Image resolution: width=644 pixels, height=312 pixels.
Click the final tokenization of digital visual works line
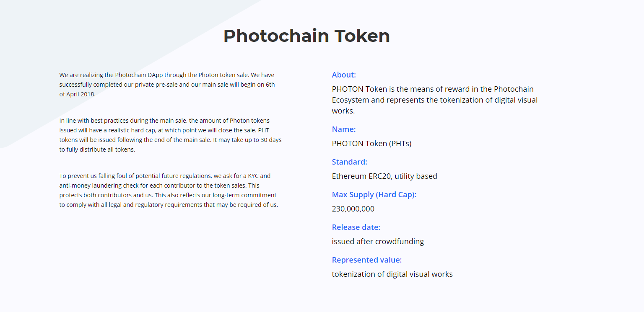click(x=392, y=274)
